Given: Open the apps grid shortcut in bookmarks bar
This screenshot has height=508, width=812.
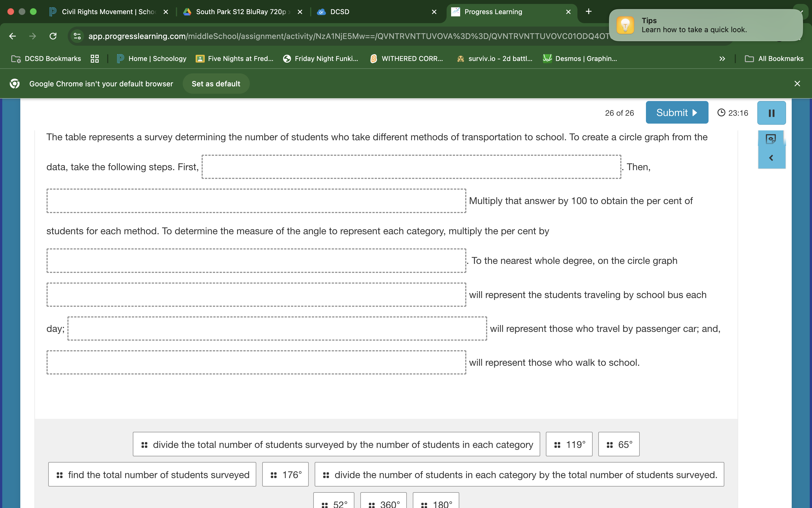Looking at the screenshot, I should 95,58.
